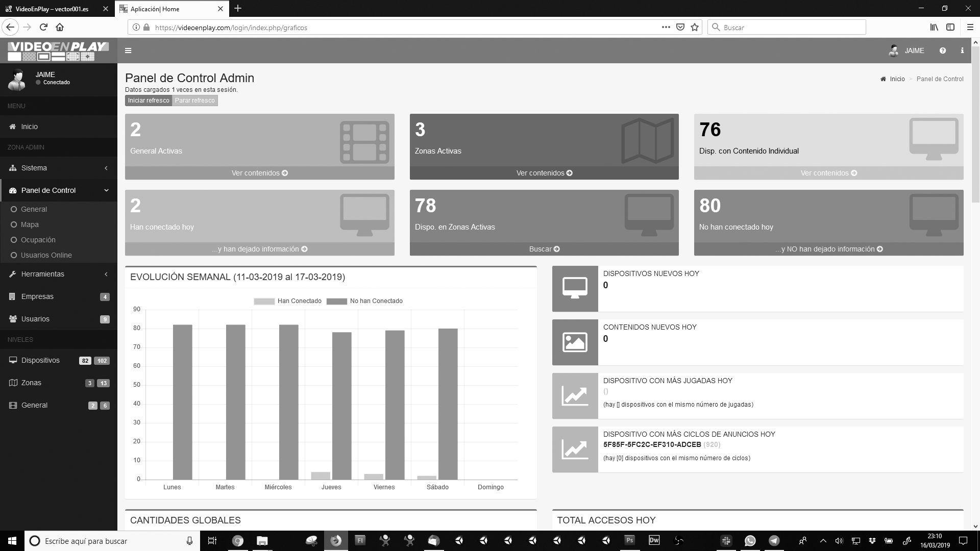This screenshot has width=980, height=551.
Task: Click Ver contenidos under Zonas Activas
Action: point(544,173)
